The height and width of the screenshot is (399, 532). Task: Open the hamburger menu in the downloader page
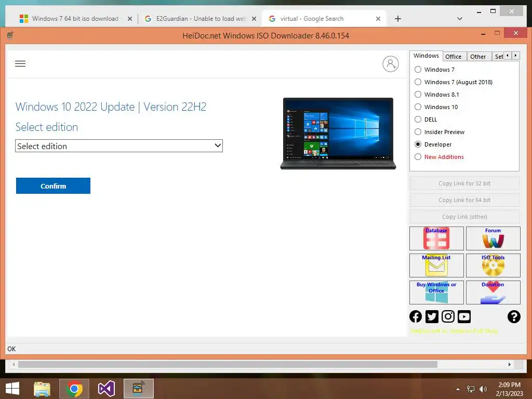tap(20, 63)
